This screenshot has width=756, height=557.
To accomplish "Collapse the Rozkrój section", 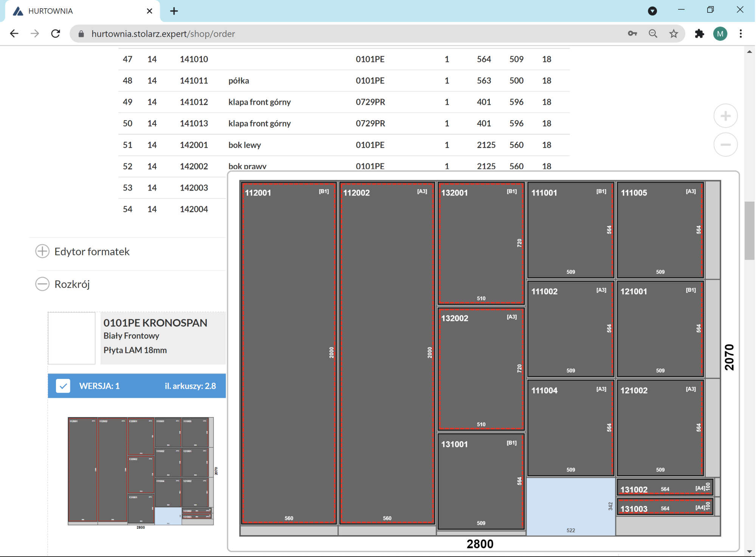I will pyautogui.click(x=42, y=284).
